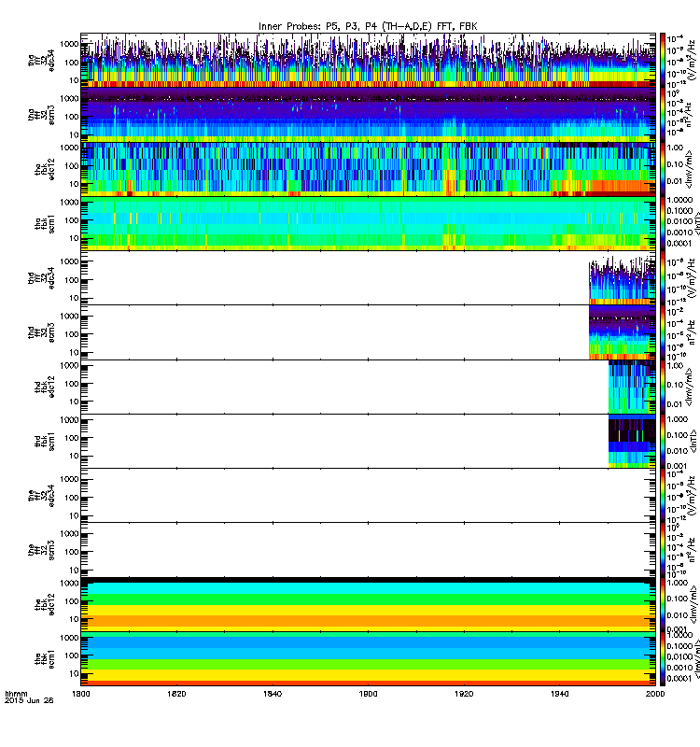Click the 1000 y-tick of tha fff edc34
This screenshot has height=747, width=700.
[69, 44]
